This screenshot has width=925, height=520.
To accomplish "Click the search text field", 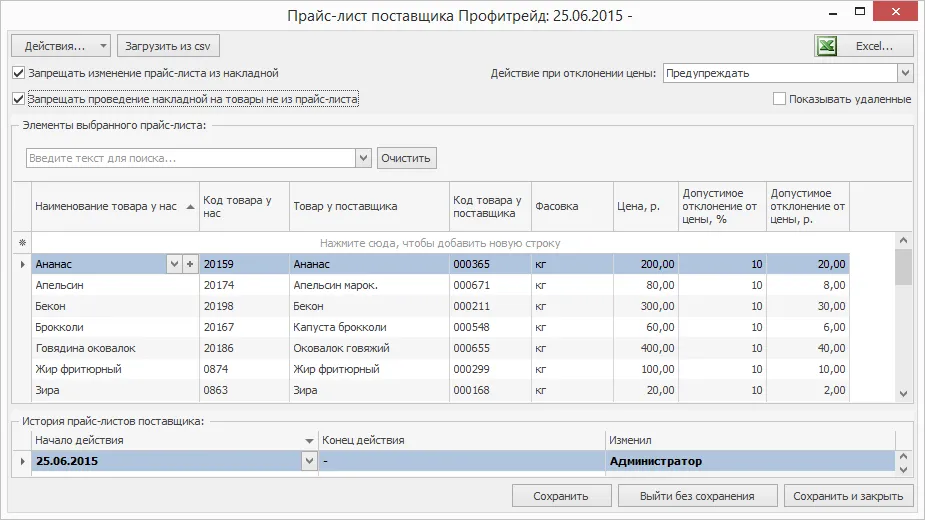I will 191,158.
